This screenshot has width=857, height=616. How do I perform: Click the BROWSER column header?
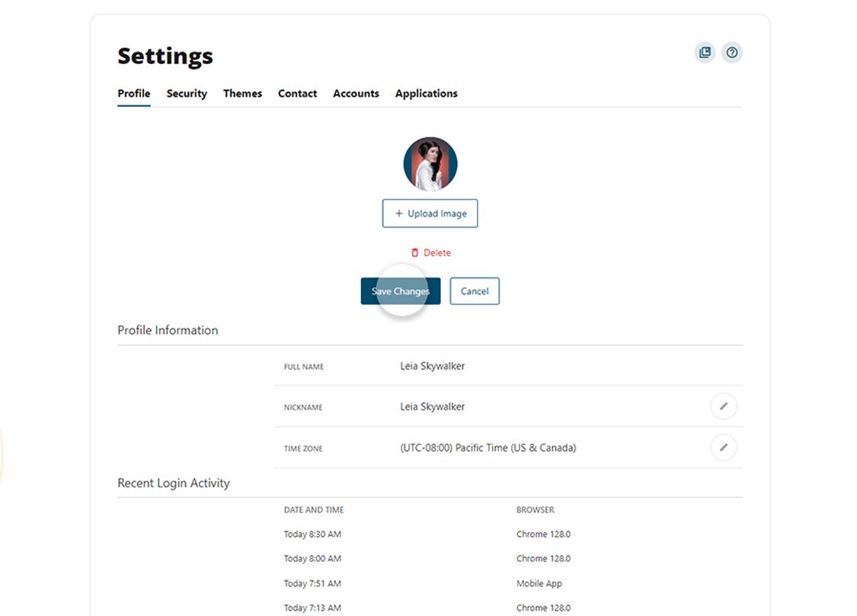(x=535, y=509)
